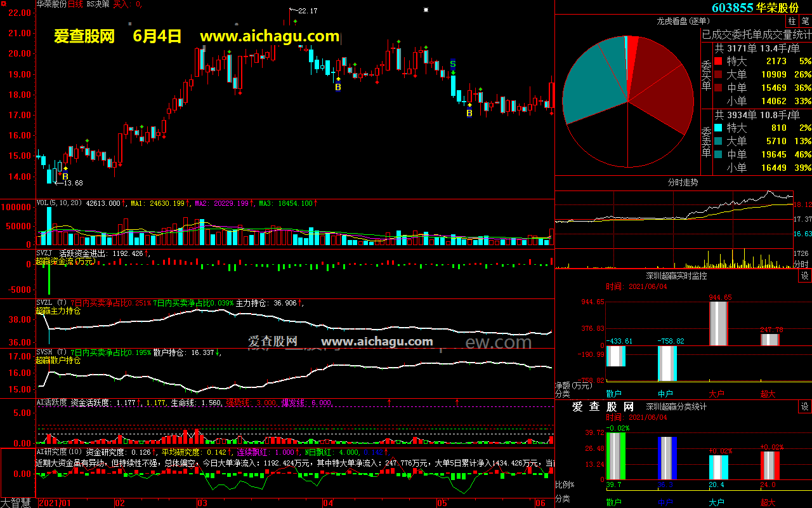Viewport: 812px width, 508px height.
Task: Click the 大户 944.65 bar in realtime monitor
Action: coord(718,324)
